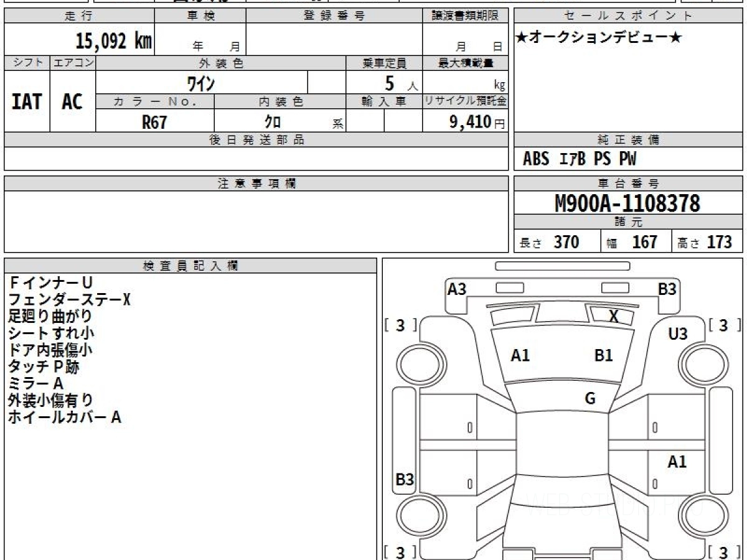747x560 pixels.
Task: Select the クロ interior color value
Action: (x=273, y=122)
